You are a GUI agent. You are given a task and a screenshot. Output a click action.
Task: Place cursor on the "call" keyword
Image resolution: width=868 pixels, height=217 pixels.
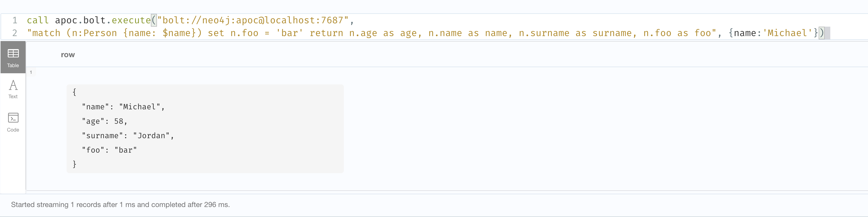coord(38,20)
